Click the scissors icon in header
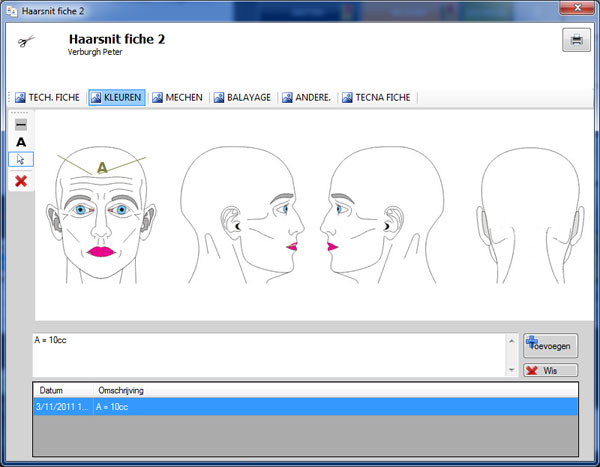This screenshot has height=467, width=600. click(26, 41)
